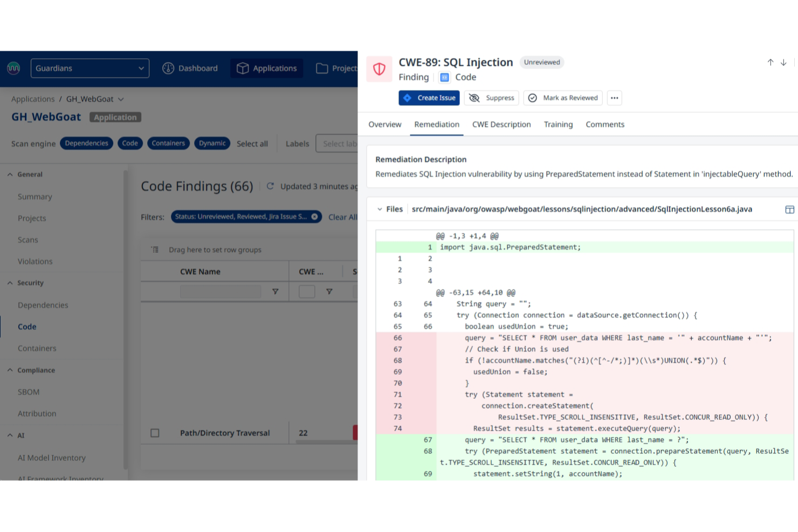The height and width of the screenshot is (532, 798).
Task: Refresh the Code Findings list
Action: [x=270, y=186]
